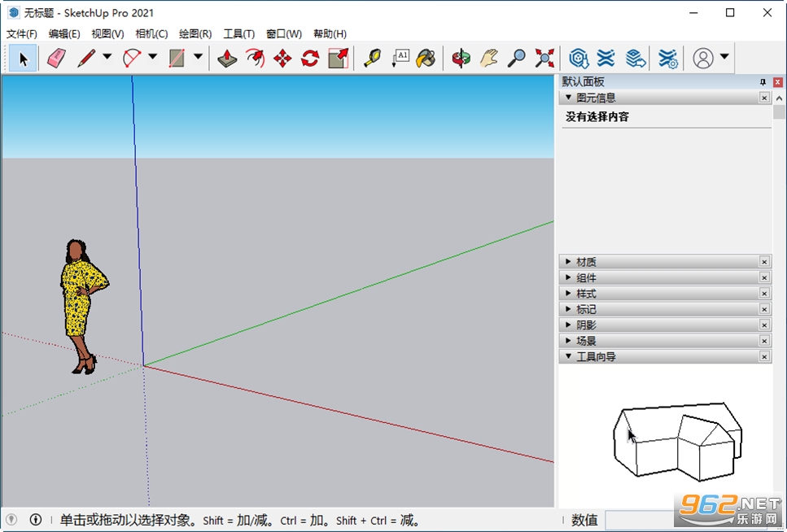The width and height of the screenshot is (787, 532).
Task: Click the user account sign-in icon
Action: tap(703, 59)
